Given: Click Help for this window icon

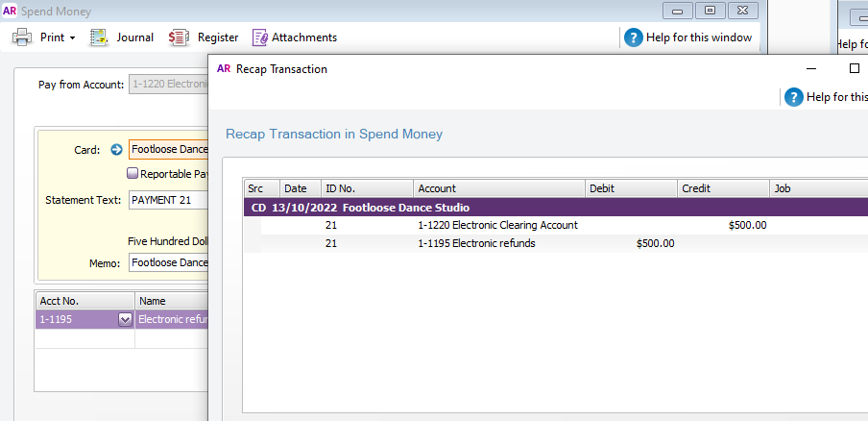Looking at the screenshot, I should [634, 37].
